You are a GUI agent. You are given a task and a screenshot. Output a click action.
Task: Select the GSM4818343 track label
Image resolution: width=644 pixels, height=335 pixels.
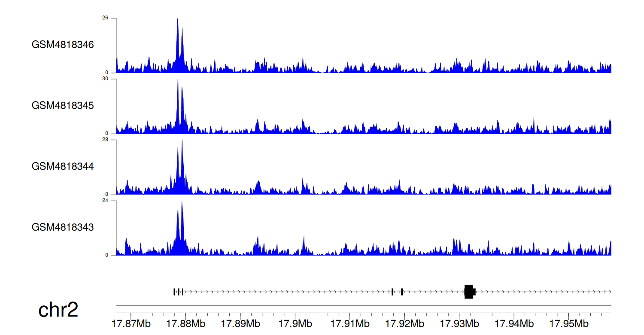pos(63,227)
